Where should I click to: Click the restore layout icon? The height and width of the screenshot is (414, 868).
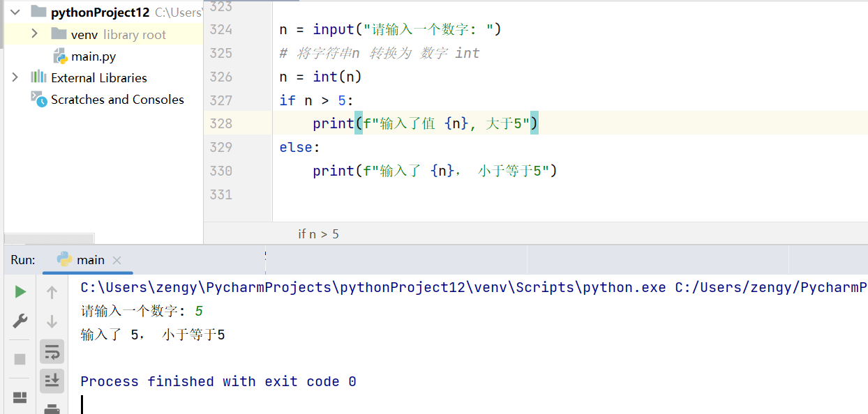[x=20, y=397]
